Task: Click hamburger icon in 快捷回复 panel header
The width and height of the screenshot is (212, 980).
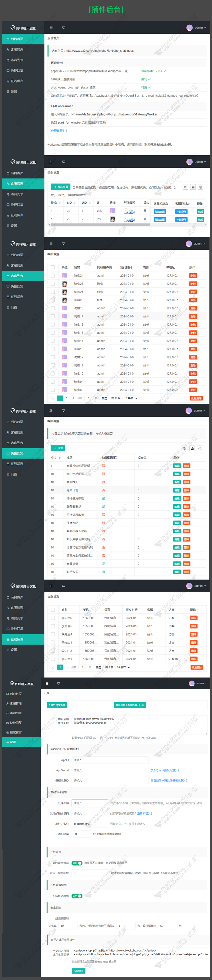Action: coord(51,410)
